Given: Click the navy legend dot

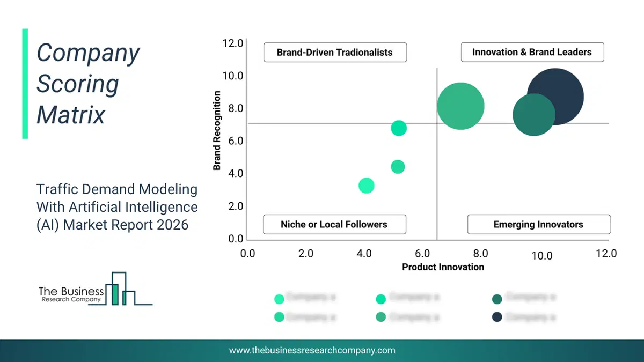Looking at the screenshot, I should pos(497,317).
